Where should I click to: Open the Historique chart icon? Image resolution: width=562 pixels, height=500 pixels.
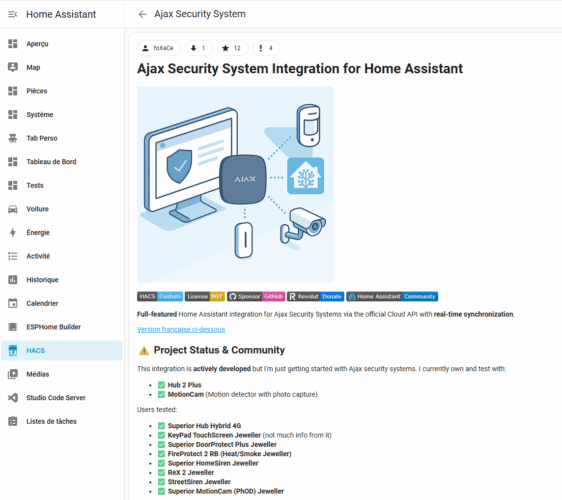[x=13, y=280]
